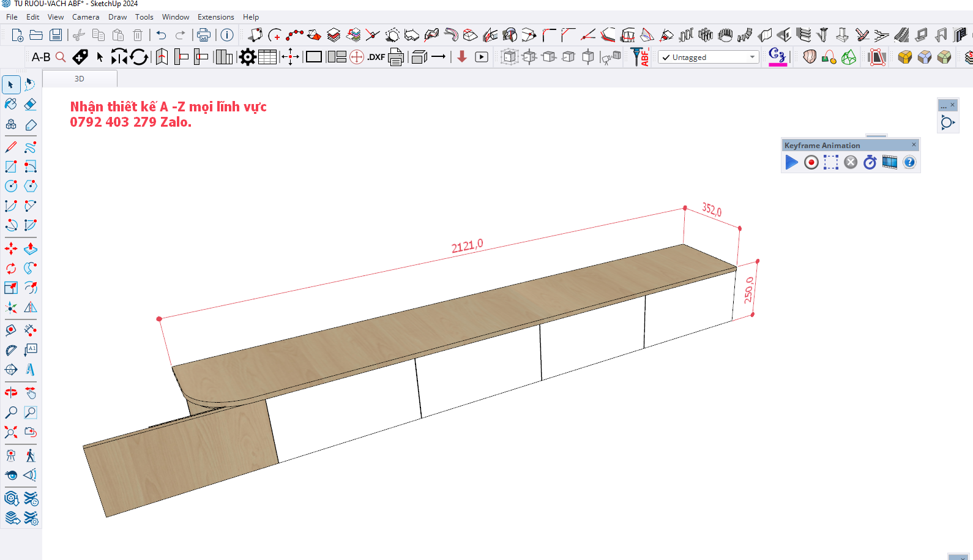This screenshot has width=973, height=560.
Task: Click the Zoom Extents icon
Action: [11, 432]
